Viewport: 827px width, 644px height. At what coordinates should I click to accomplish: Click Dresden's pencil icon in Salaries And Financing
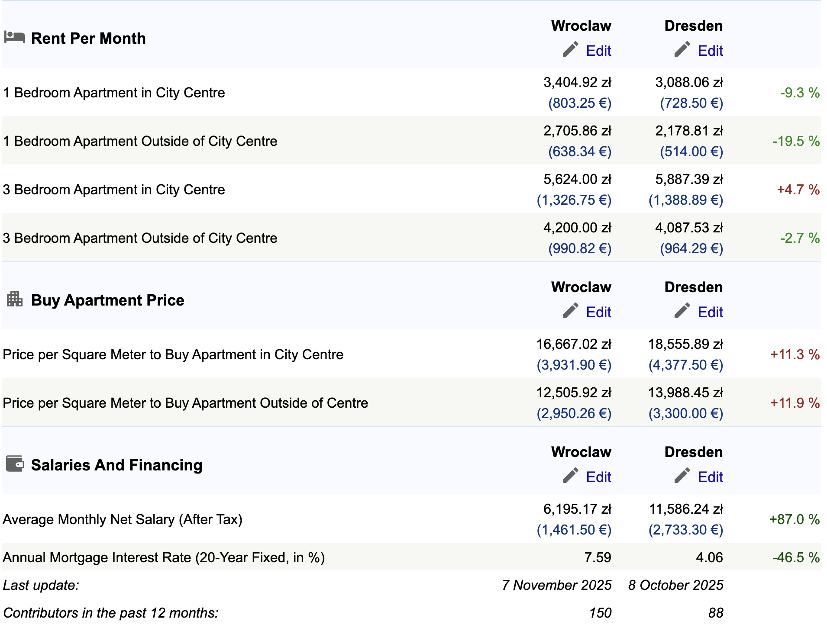682,476
